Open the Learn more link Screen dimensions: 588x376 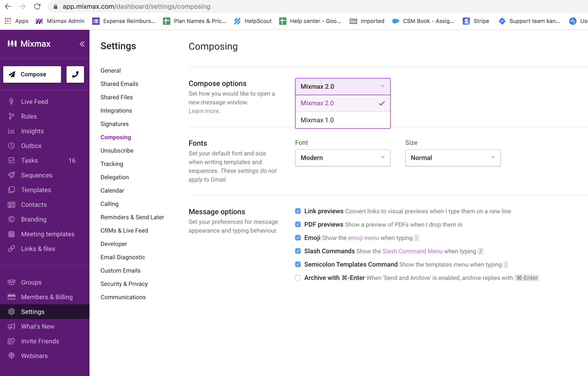(x=204, y=111)
